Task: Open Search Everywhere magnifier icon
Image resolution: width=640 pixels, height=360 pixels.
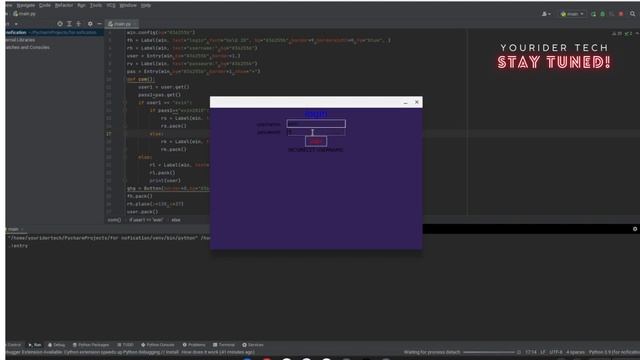Action: (632, 14)
